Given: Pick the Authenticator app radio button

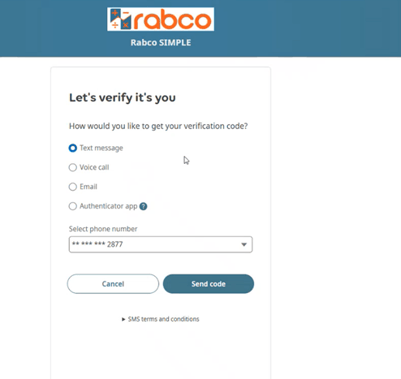Looking at the screenshot, I should (x=73, y=206).
